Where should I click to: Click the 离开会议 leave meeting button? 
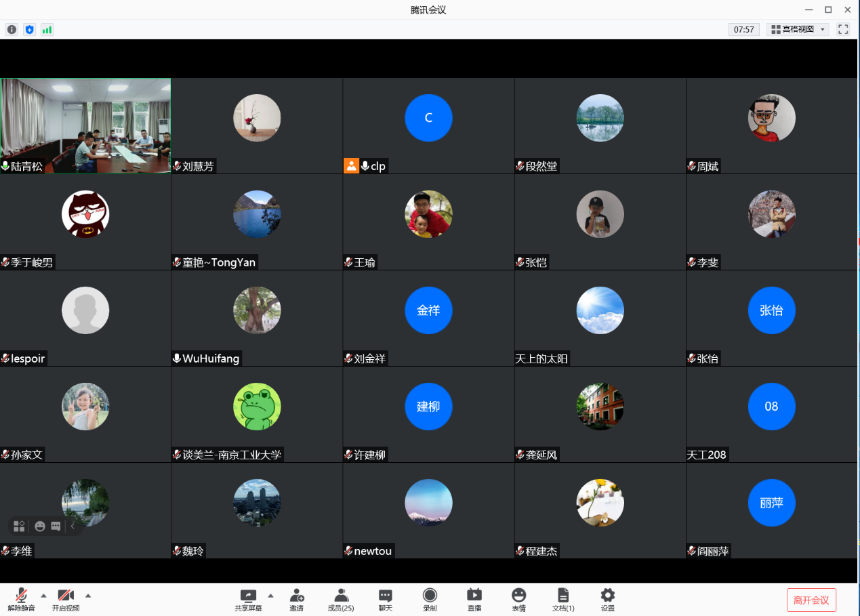coord(811,600)
